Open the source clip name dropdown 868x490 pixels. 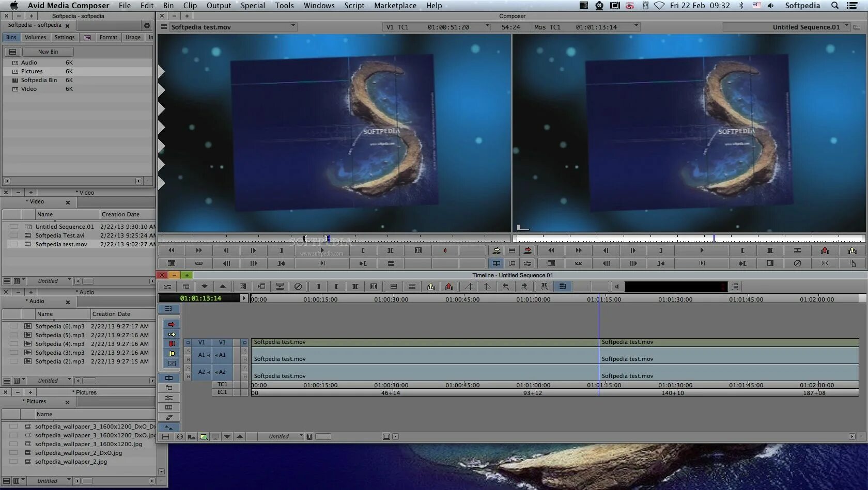[x=293, y=26]
